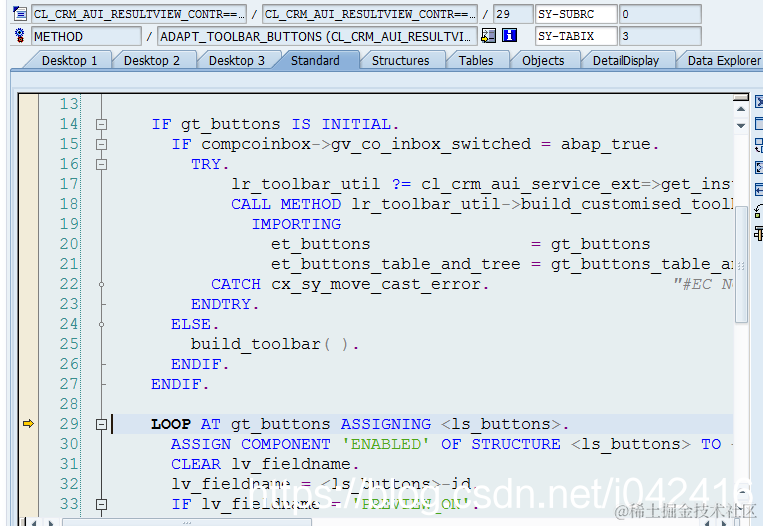Collapse the inner IF block at line 15

(101, 145)
